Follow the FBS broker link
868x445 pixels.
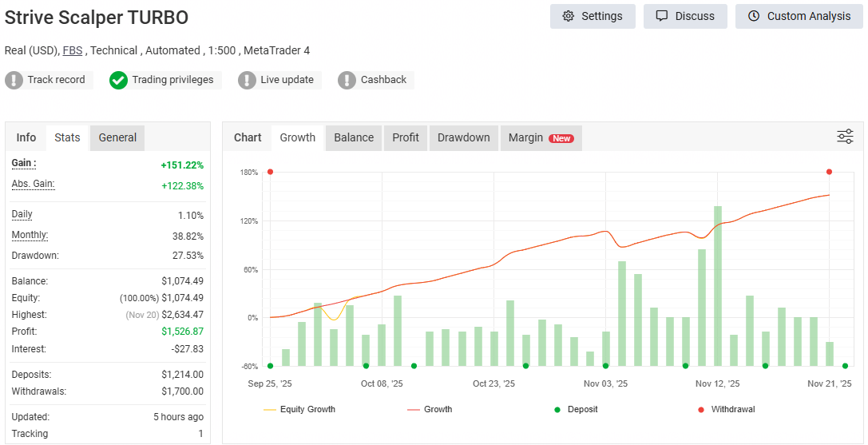[72, 50]
